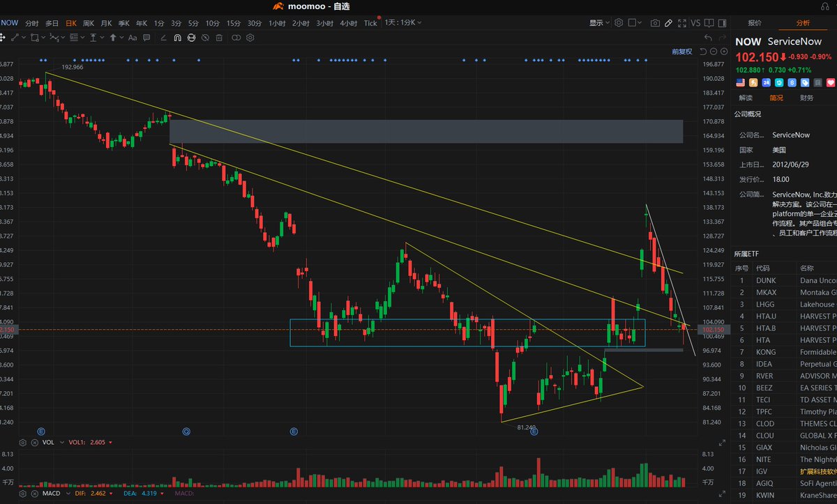The height and width of the screenshot is (504, 837).
Task: Remove the MACD indicator panel
Action: point(35,493)
